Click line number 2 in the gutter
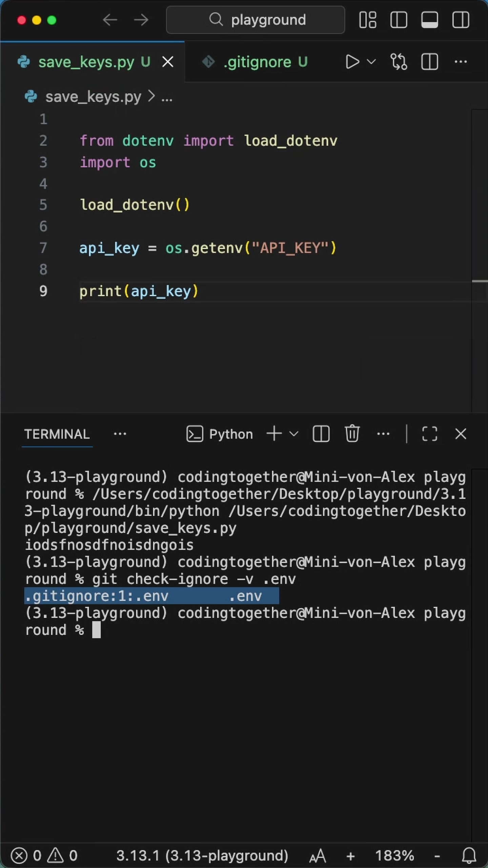The image size is (488, 868). pos(43,141)
